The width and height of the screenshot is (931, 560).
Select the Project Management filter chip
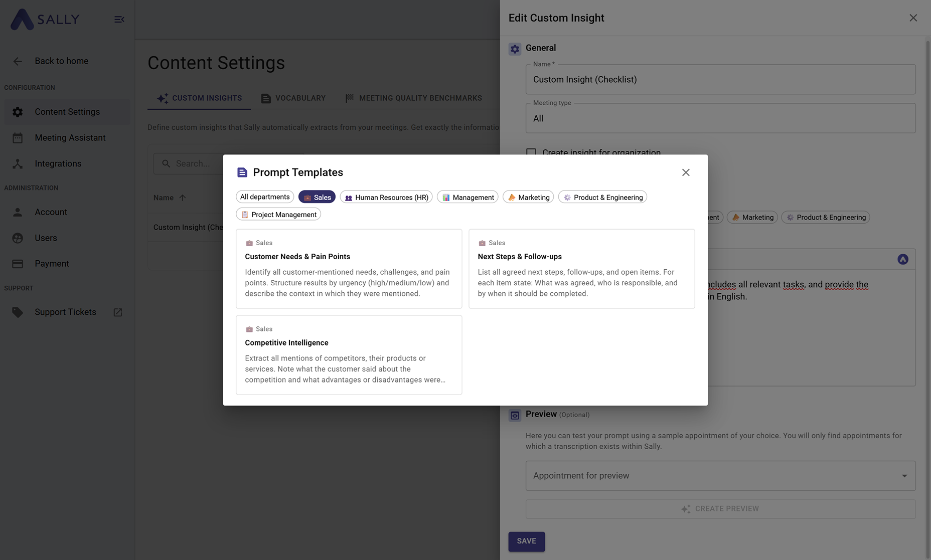tap(278, 215)
